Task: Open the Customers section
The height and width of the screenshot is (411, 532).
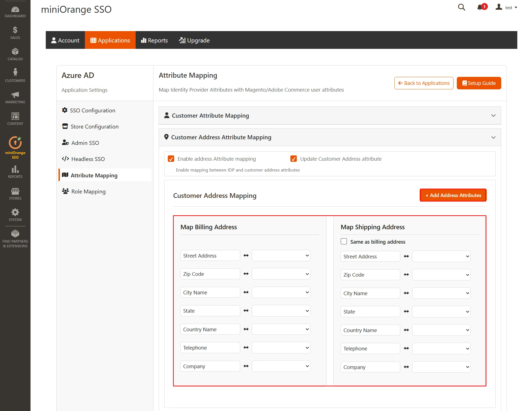Action: (x=15, y=74)
